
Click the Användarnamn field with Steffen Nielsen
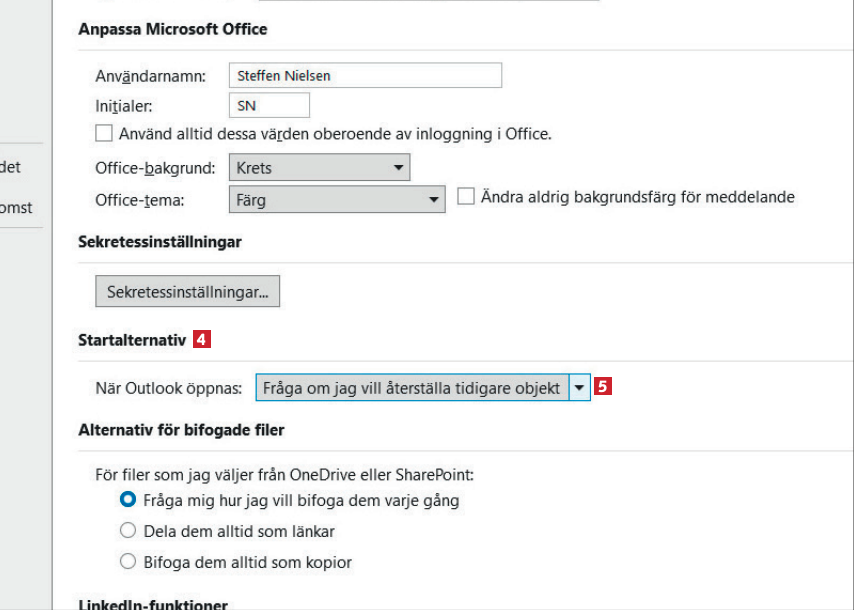pyautogui.click(x=365, y=75)
